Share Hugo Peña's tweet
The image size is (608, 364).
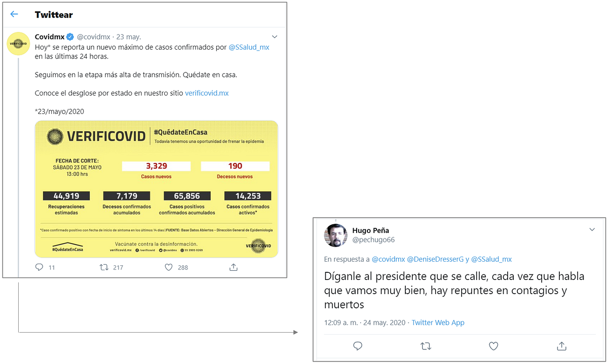pos(561,345)
